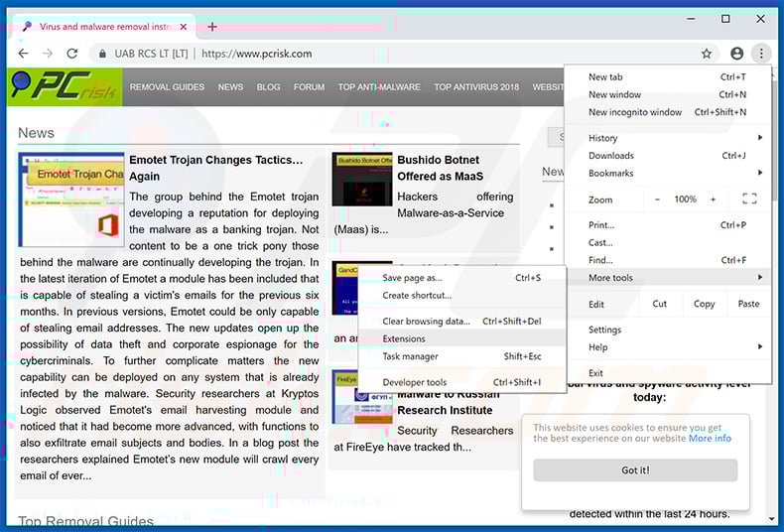Click the site lock security icon

102,54
